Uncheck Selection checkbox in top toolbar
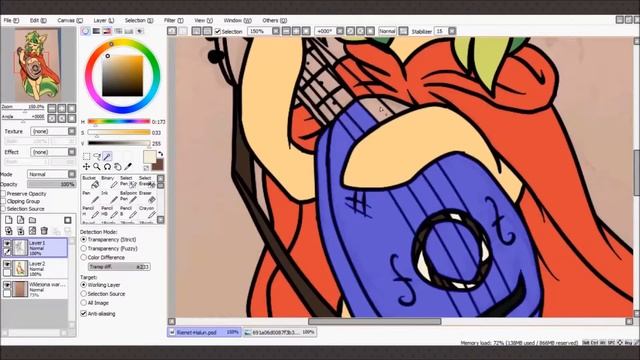Viewport: 640px width, 360px height. (x=218, y=31)
